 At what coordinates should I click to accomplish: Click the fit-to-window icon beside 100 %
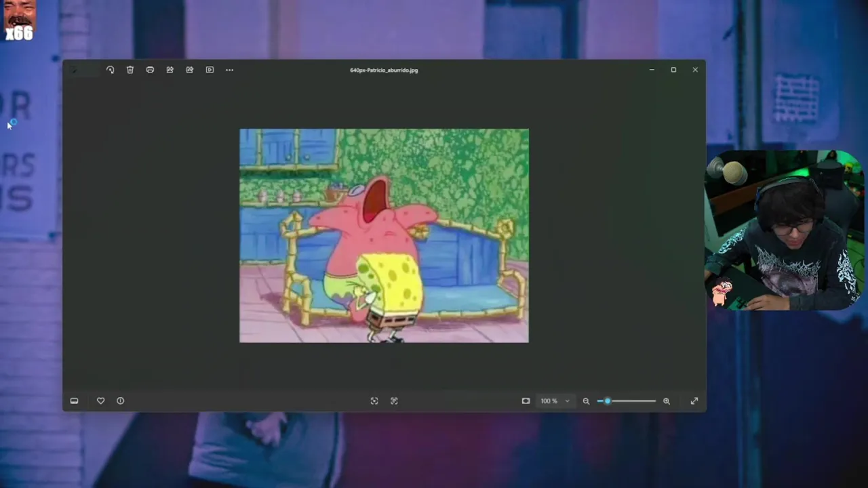click(526, 401)
